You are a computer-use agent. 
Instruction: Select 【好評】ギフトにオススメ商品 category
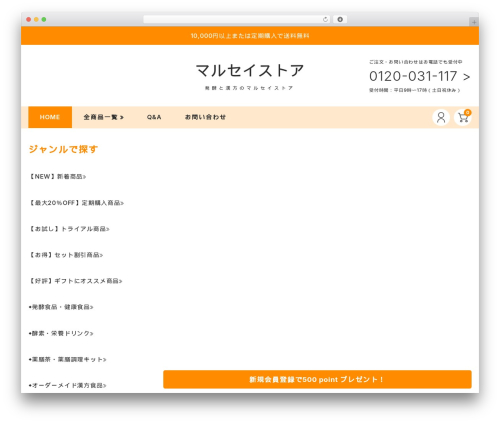click(x=76, y=281)
